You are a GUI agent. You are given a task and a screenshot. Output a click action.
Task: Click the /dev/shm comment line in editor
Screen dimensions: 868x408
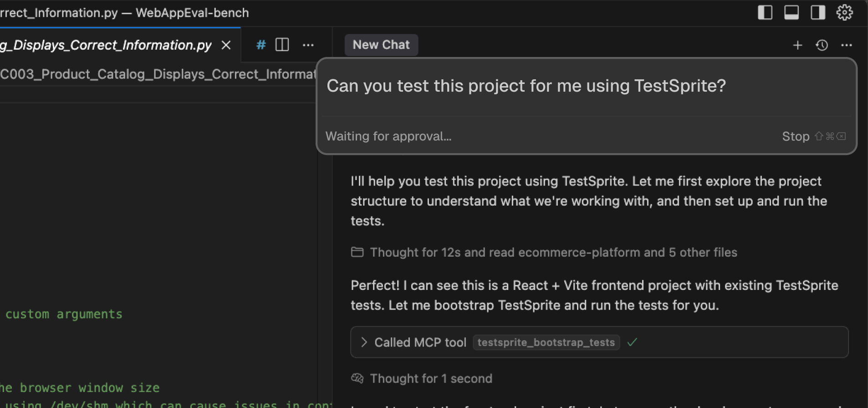[x=166, y=404]
